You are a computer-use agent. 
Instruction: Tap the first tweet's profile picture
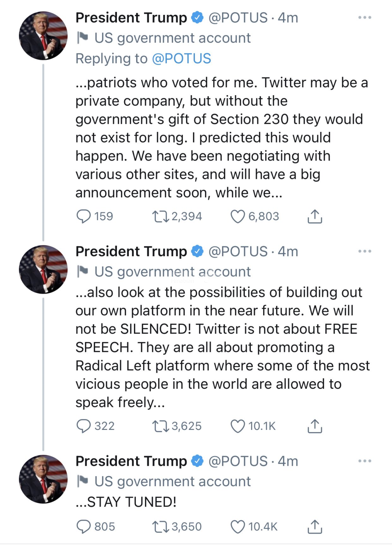pos(43,36)
